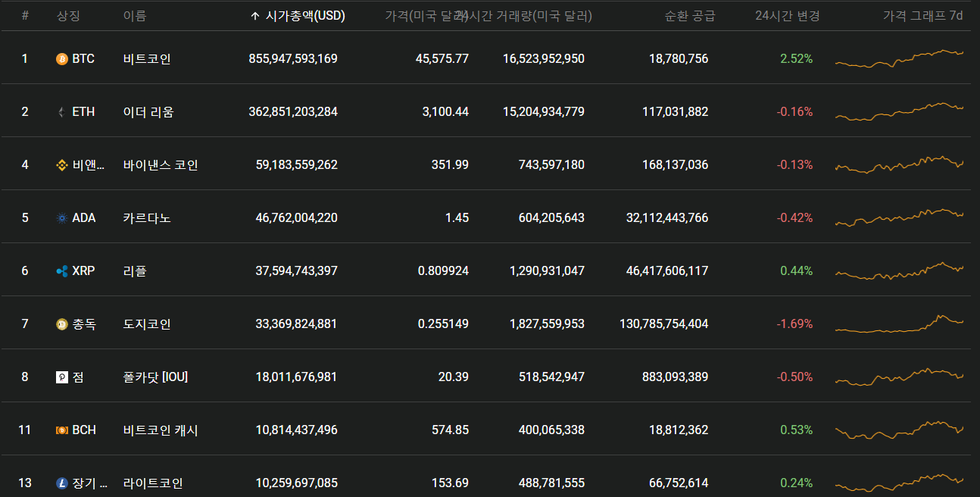Click Dogecoin 24h change -1.69%

pyautogui.click(x=794, y=324)
